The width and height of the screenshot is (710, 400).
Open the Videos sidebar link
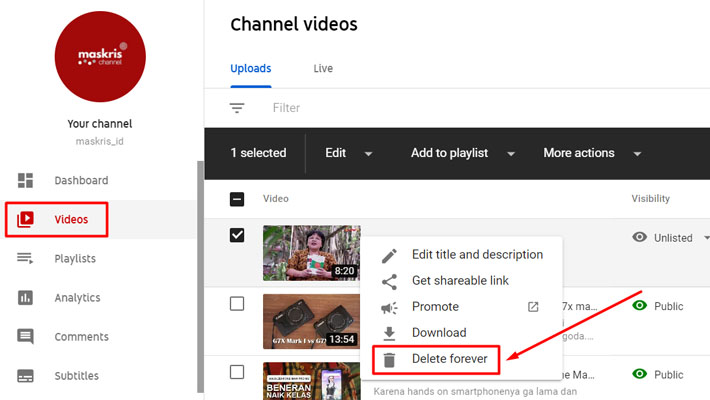[x=72, y=219]
